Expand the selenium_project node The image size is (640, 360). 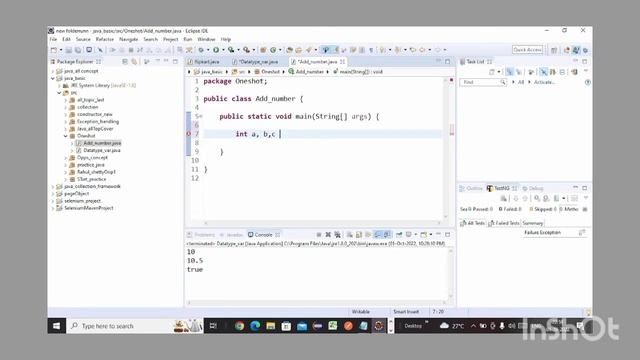click(53, 201)
